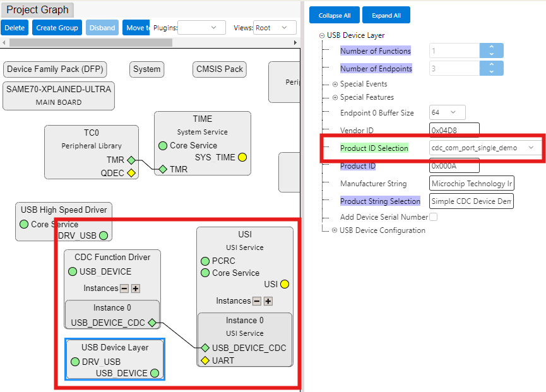
Task: Click the yellow QDEC diamond on TC0
Action: pyautogui.click(x=131, y=172)
